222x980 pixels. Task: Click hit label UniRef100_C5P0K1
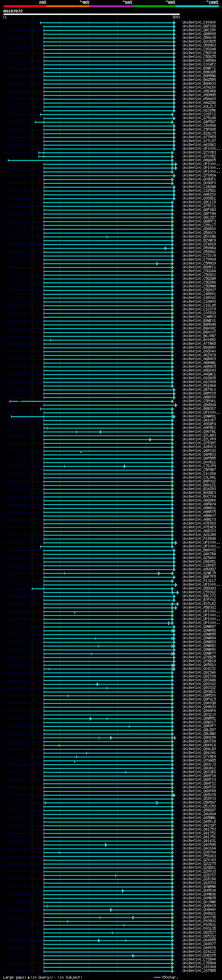[x=199, y=401]
